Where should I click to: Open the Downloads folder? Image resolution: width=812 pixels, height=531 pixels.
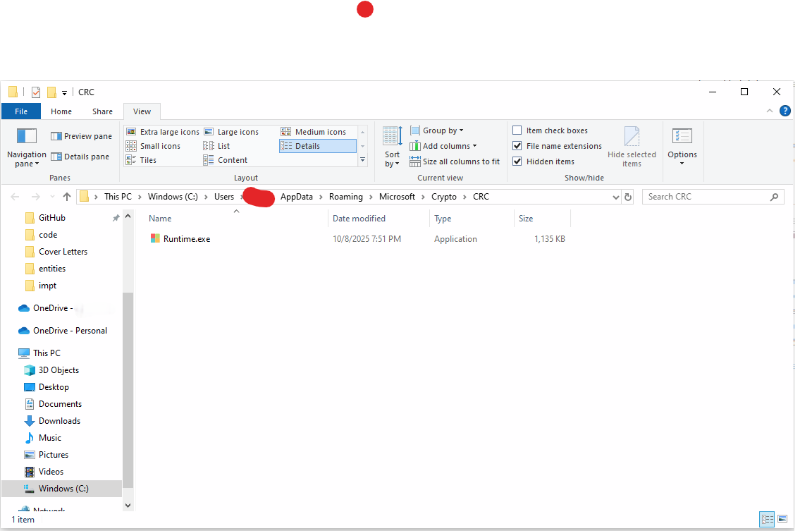58,420
